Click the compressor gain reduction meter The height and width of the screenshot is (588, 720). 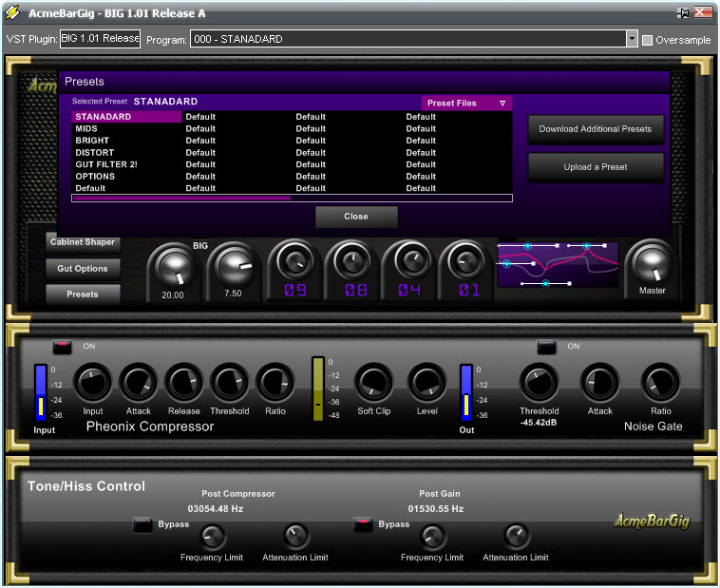[x=318, y=389]
